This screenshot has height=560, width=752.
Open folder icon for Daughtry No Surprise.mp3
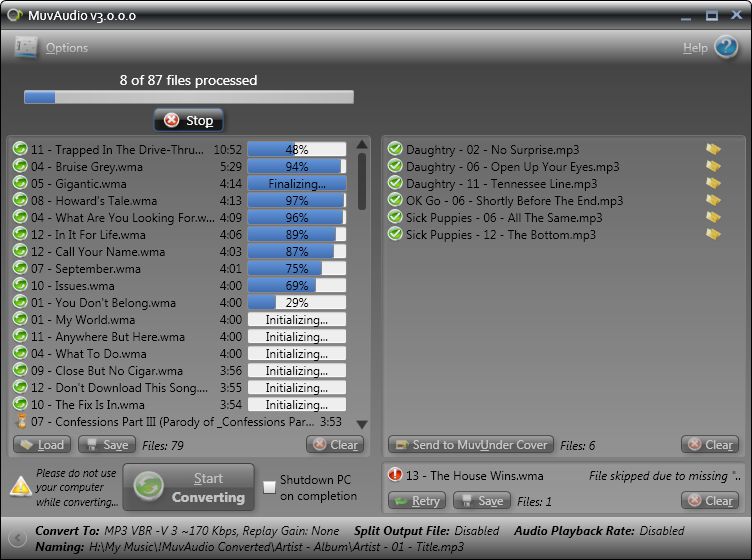click(713, 150)
